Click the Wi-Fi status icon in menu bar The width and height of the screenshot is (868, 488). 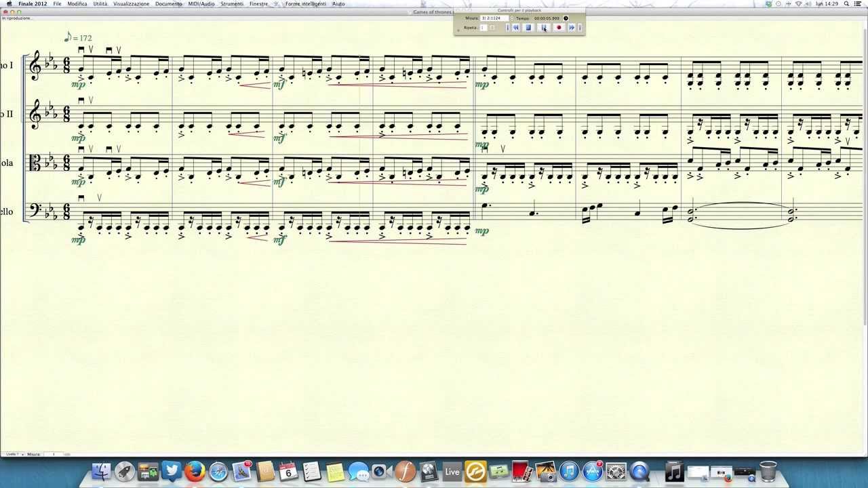click(x=798, y=3)
